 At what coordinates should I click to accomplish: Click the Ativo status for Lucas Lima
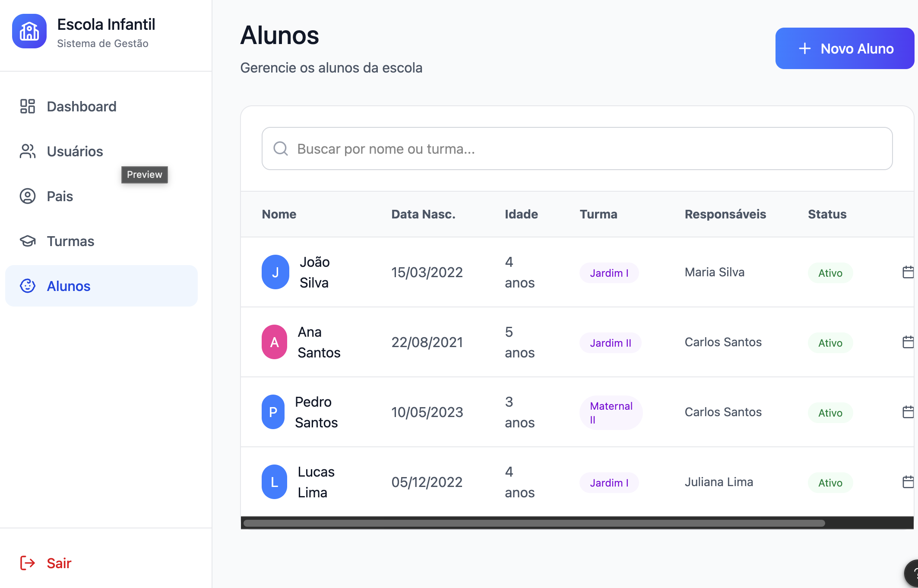click(830, 483)
